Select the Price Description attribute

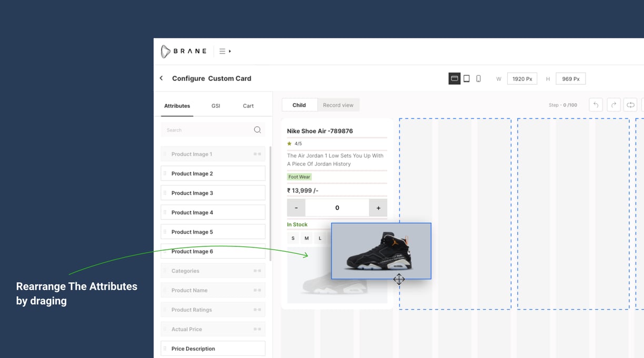pos(213,349)
